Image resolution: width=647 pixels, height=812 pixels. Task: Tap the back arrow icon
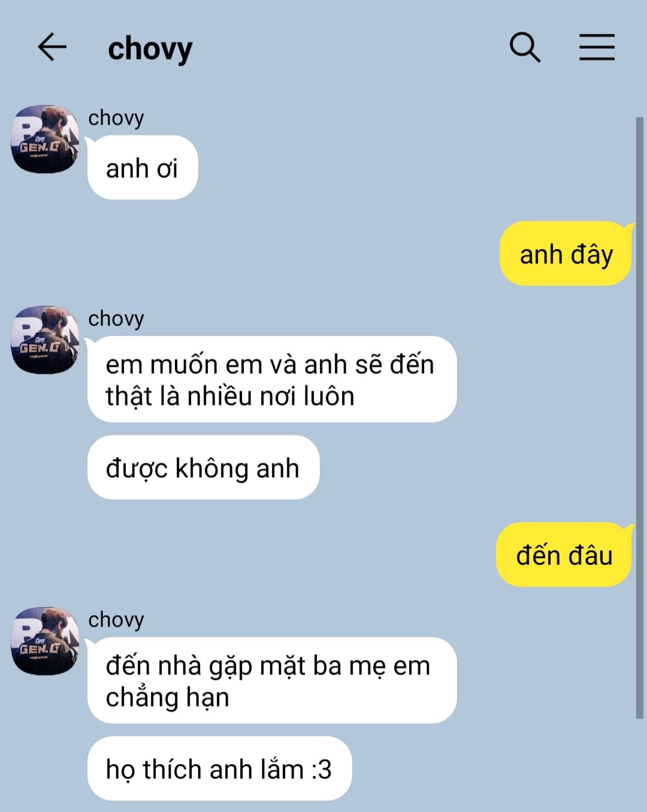pos(52,47)
